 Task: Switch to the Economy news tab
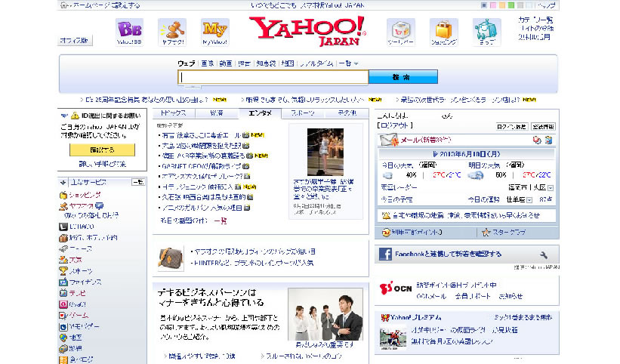tap(217, 113)
